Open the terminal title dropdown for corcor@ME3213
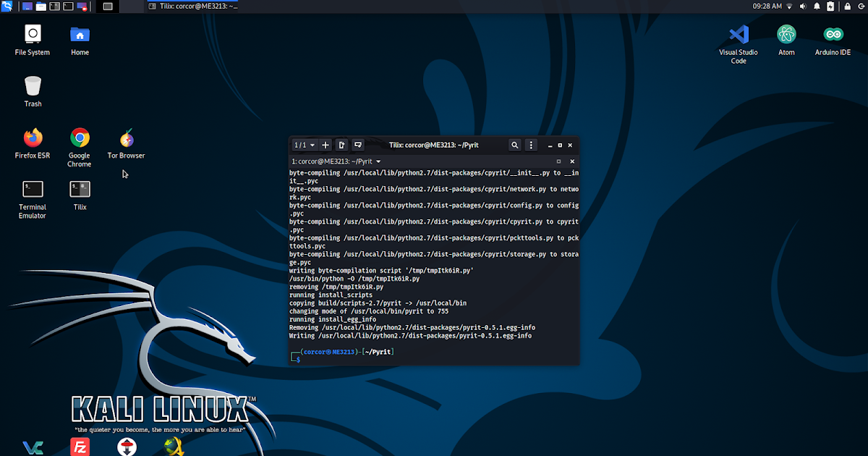The image size is (868, 456). click(378, 161)
